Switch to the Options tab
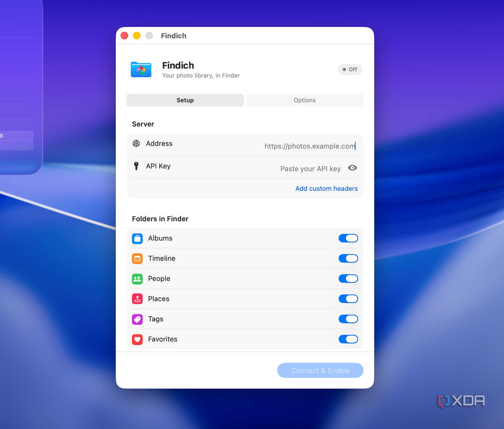The width and height of the screenshot is (504, 429). [x=305, y=100]
